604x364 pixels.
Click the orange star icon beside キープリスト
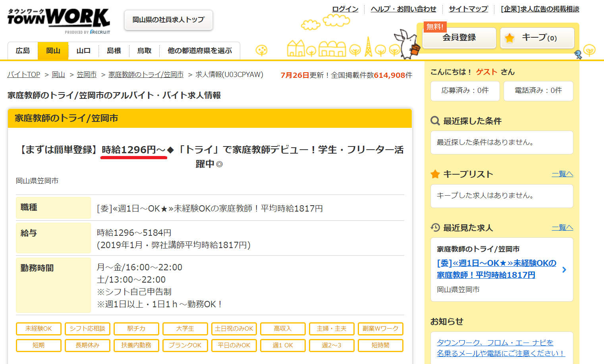click(435, 174)
